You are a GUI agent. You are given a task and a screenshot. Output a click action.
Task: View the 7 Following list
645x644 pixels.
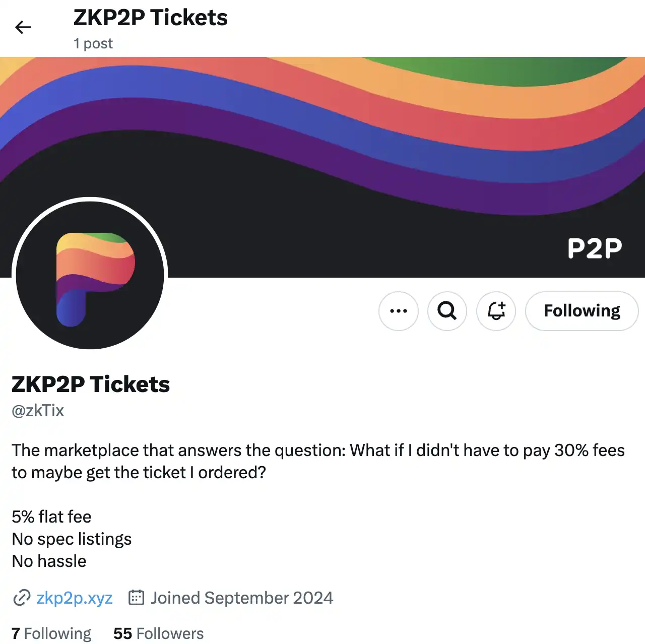51,633
